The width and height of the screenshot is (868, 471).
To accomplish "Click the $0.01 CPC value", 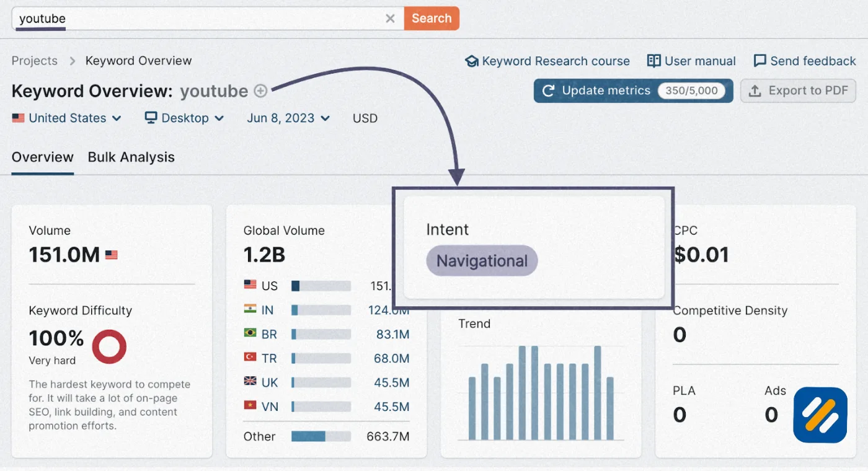I will coord(701,255).
